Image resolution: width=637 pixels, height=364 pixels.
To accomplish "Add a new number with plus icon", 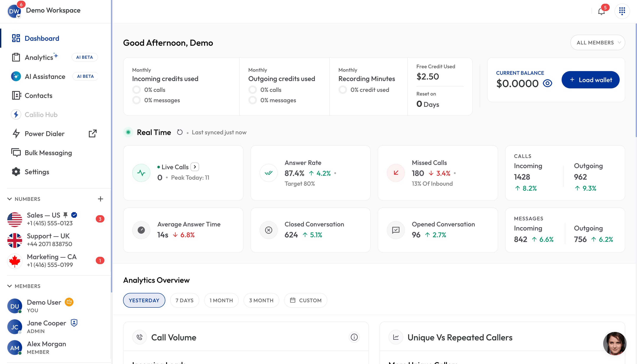I will 101,199.
